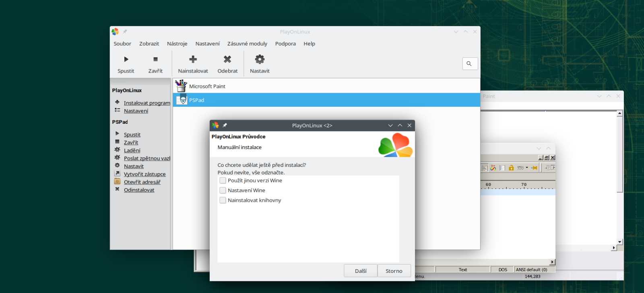Click Poslat zpětnou vazbu link

(x=147, y=158)
